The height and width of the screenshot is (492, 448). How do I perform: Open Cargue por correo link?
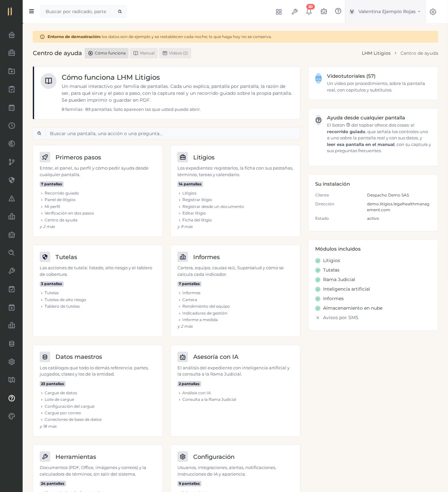click(x=63, y=413)
